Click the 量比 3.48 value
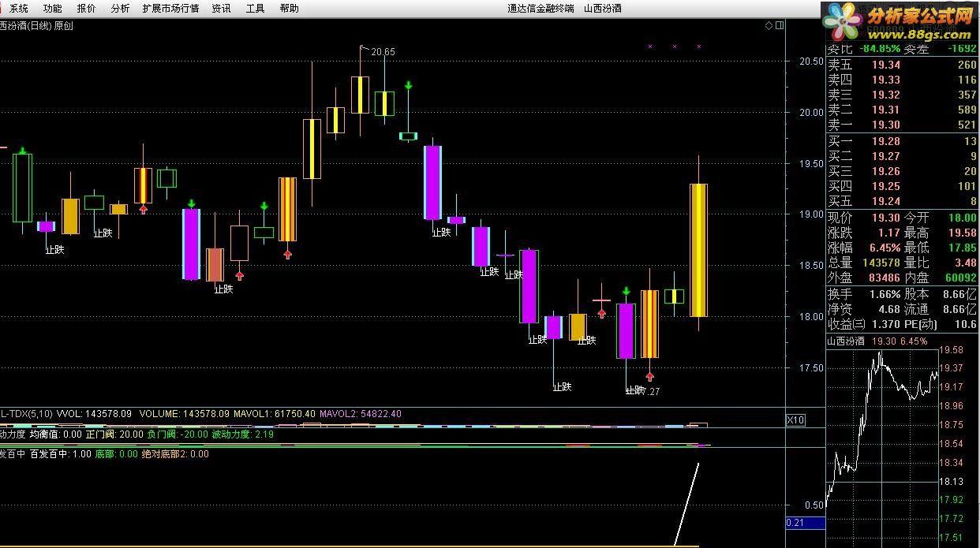The height and width of the screenshot is (548, 980). pos(965,263)
